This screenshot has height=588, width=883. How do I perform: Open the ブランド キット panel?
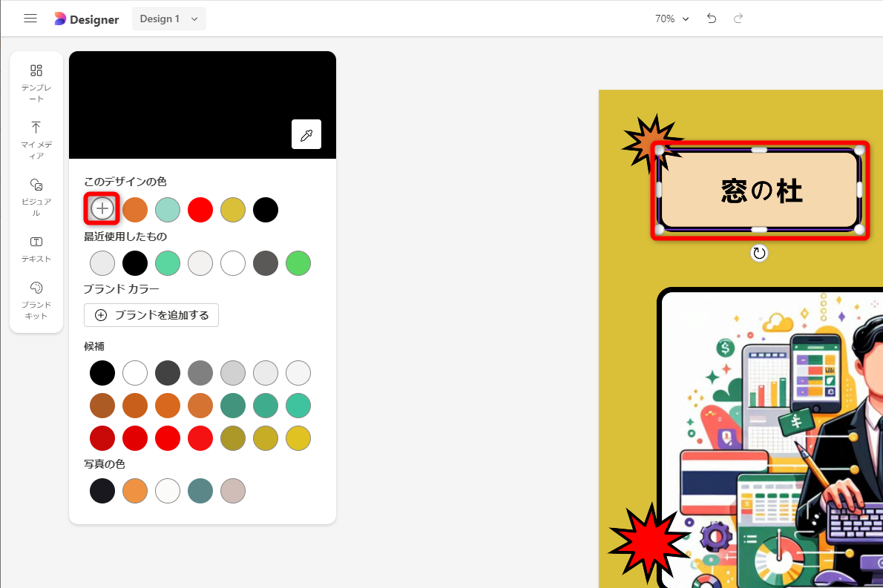[36, 300]
